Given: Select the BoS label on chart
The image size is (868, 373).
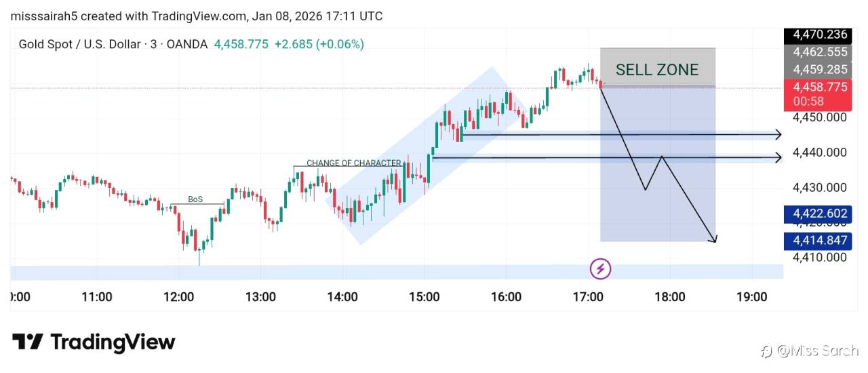Looking at the screenshot, I should coord(195,199).
